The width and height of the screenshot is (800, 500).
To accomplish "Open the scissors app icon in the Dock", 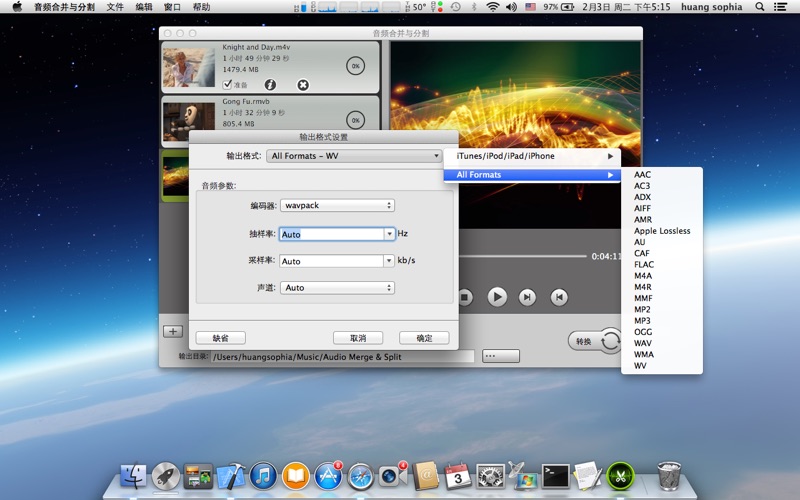I will pyautogui.click(x=620, y=474).
